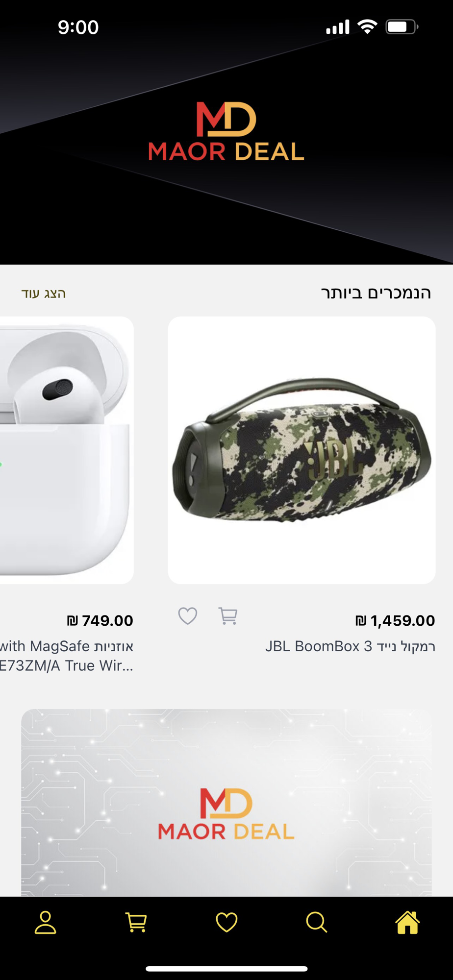Tap the AirPods MagSafe product title
This screenshot has width=453, height=980.
(67, 656)
